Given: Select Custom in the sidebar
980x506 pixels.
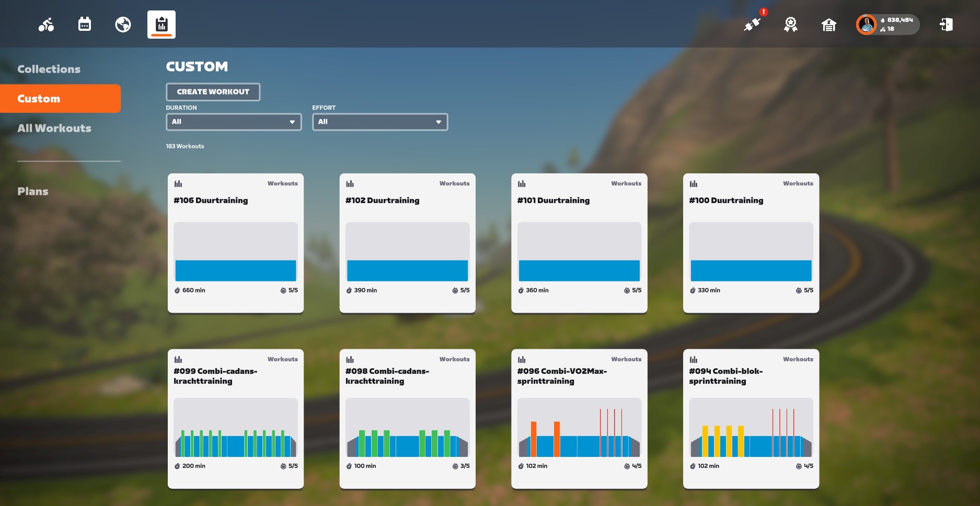Looking at the screenshot, I should click(x=60, y=98).
